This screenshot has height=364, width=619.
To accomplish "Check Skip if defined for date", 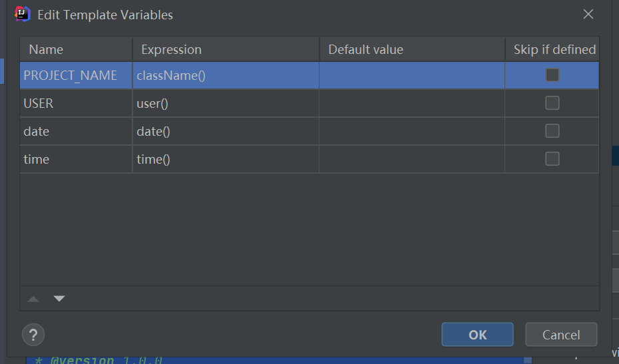I will pos(552,131).
